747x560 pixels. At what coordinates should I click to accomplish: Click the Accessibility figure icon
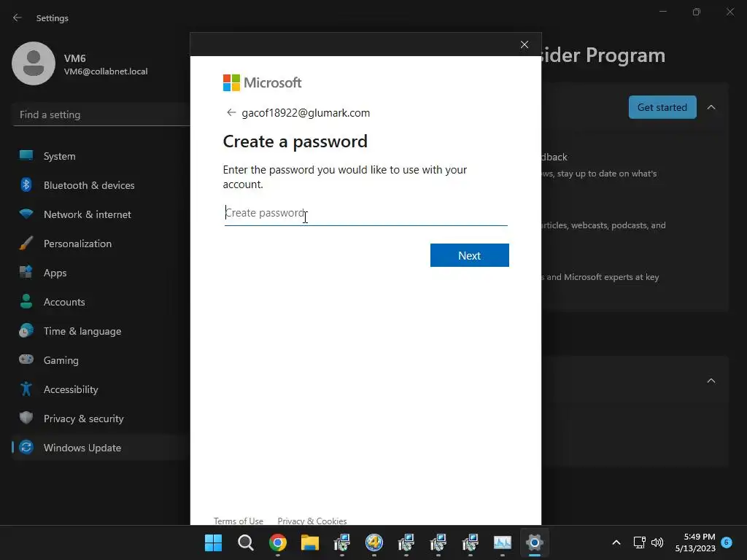(x=26, y=389)
